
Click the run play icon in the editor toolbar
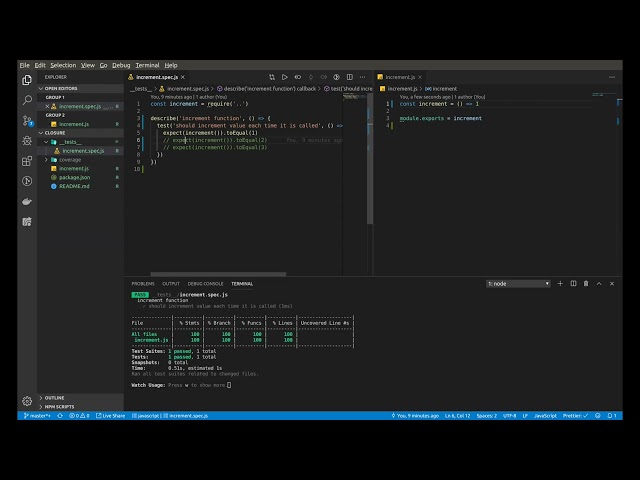[284, 77]
